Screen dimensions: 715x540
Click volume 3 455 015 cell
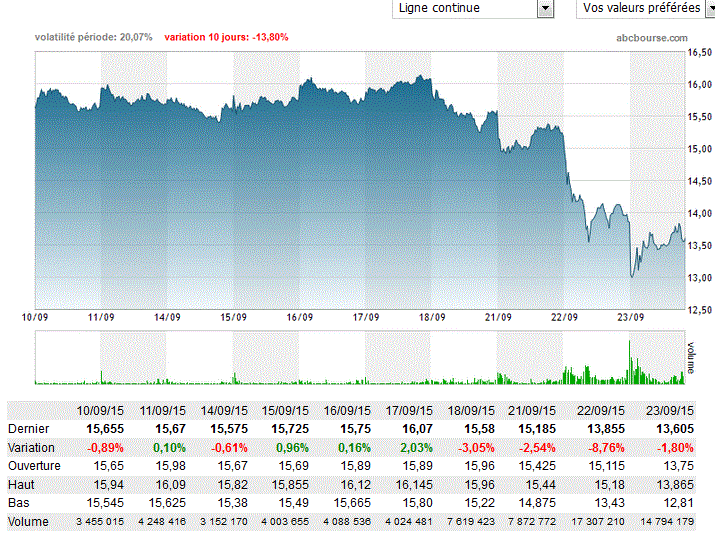tap(100, 521)
